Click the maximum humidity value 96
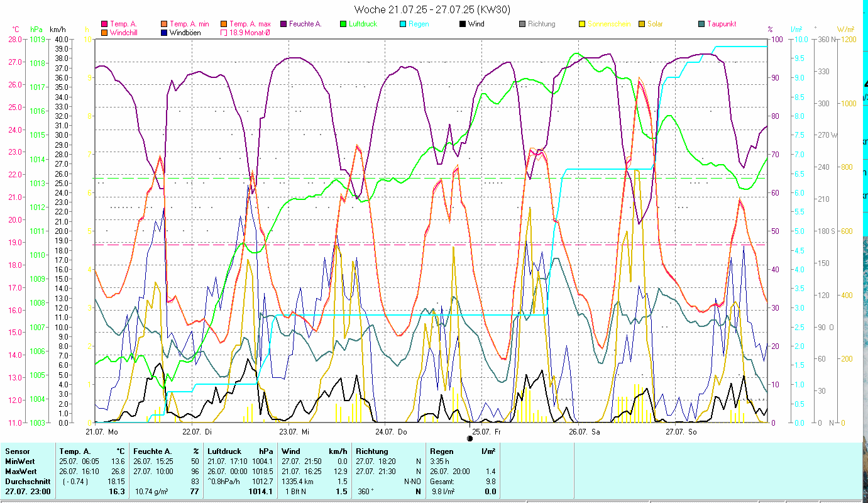 point(195,472)
